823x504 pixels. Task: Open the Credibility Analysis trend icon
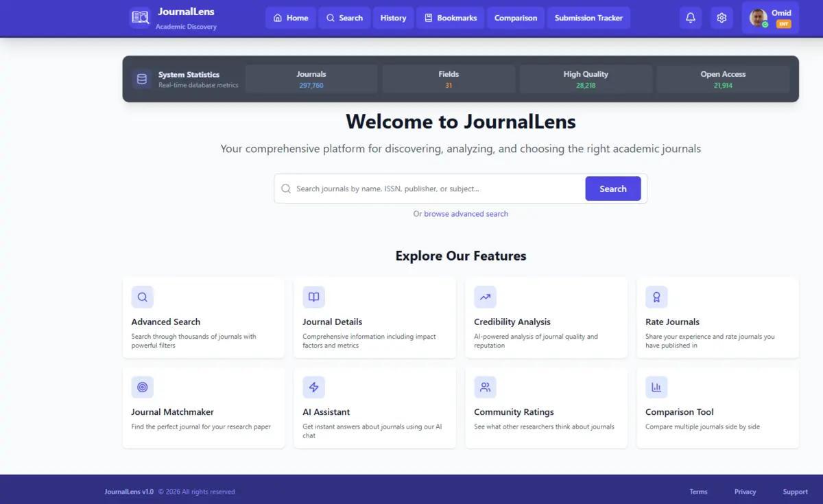coord(485,297)
